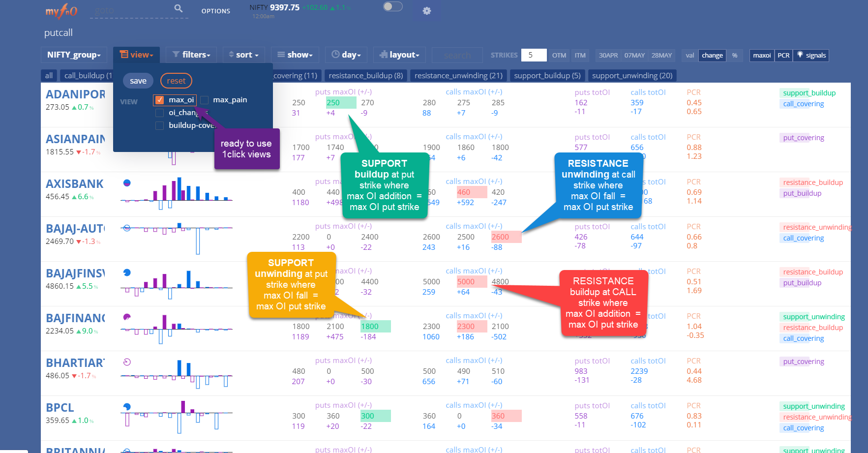Toggle the PCR column button
The width and height of the screenshot is (868, 453).
click(783, 55)
